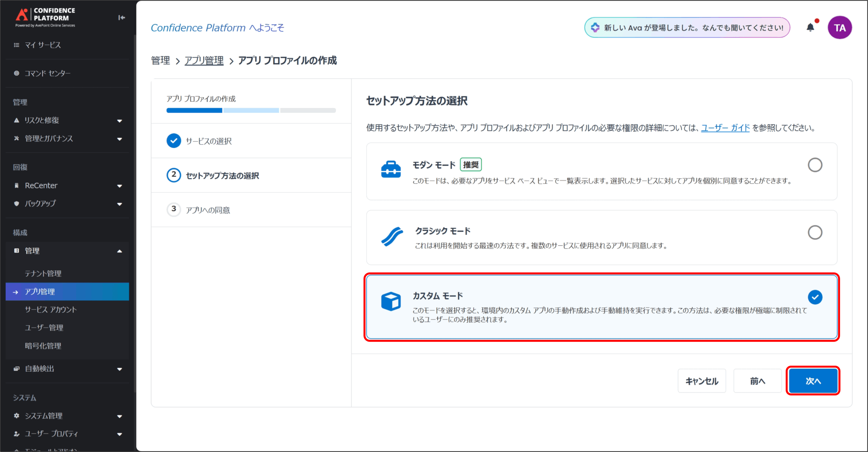Click the クラシック モード swoosh icon
868x452 pixels.
coord(392,237)
